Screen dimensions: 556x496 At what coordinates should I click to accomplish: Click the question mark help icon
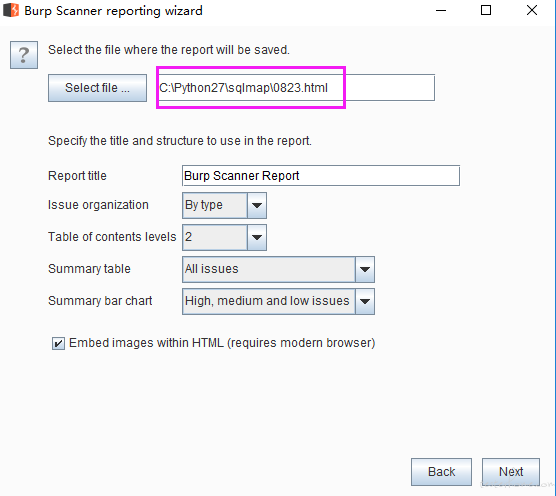[x=24, y=55]
